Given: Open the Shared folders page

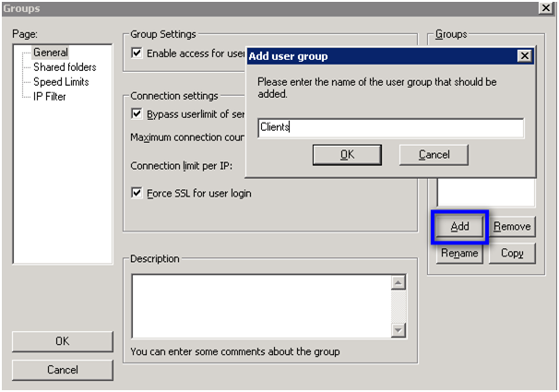Looking at the screenshot, I should click(x=64, y=67).
